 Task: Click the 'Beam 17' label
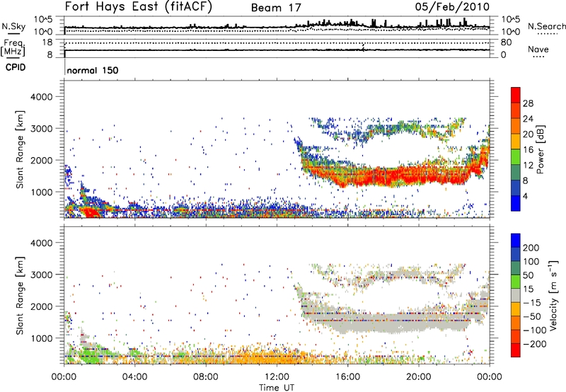click(x=276, y=8)
